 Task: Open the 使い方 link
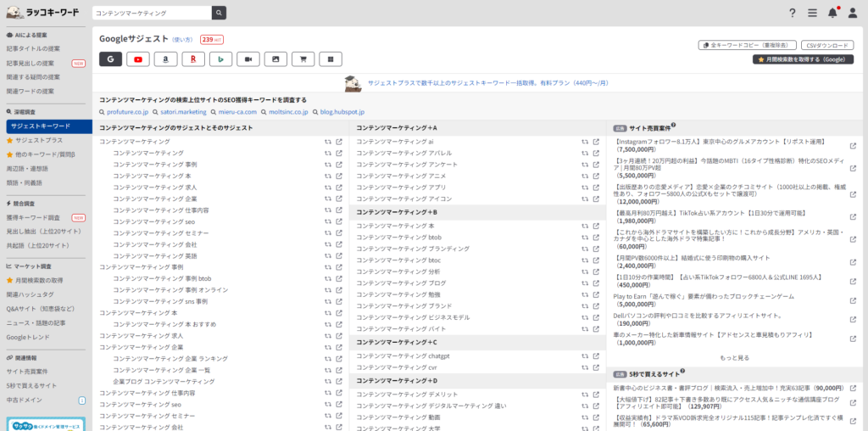[x=182, y=40]
